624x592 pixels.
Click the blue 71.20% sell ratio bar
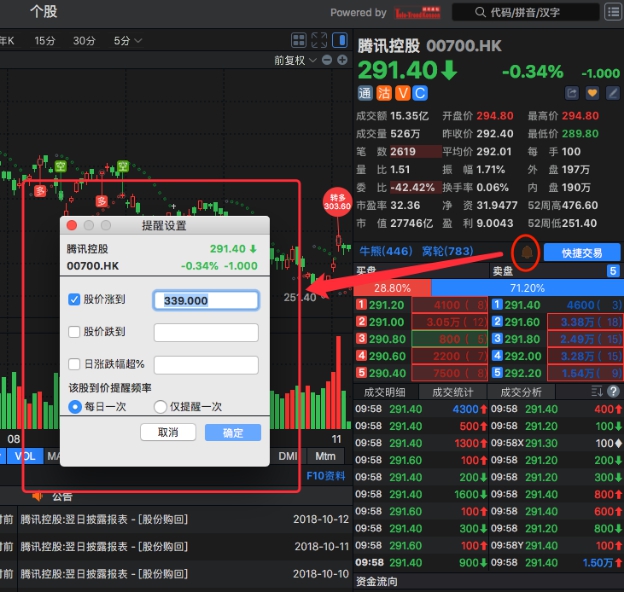click(527, 288)
